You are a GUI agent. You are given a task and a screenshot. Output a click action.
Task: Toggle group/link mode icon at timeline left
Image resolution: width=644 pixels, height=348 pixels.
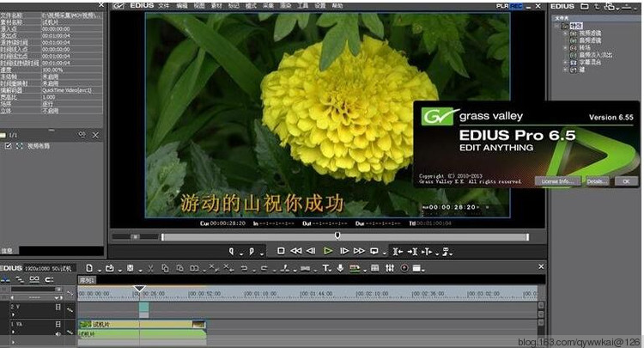(x=34, y=280)
